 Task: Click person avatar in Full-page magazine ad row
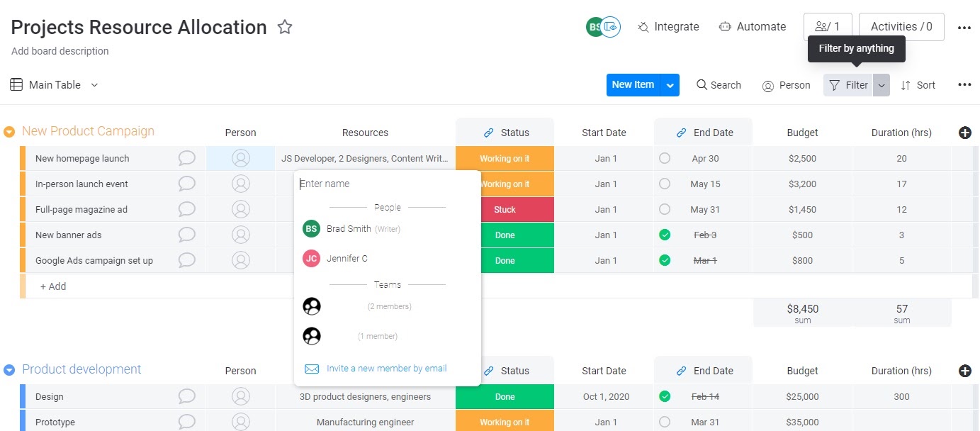click(x=241, y=210)
